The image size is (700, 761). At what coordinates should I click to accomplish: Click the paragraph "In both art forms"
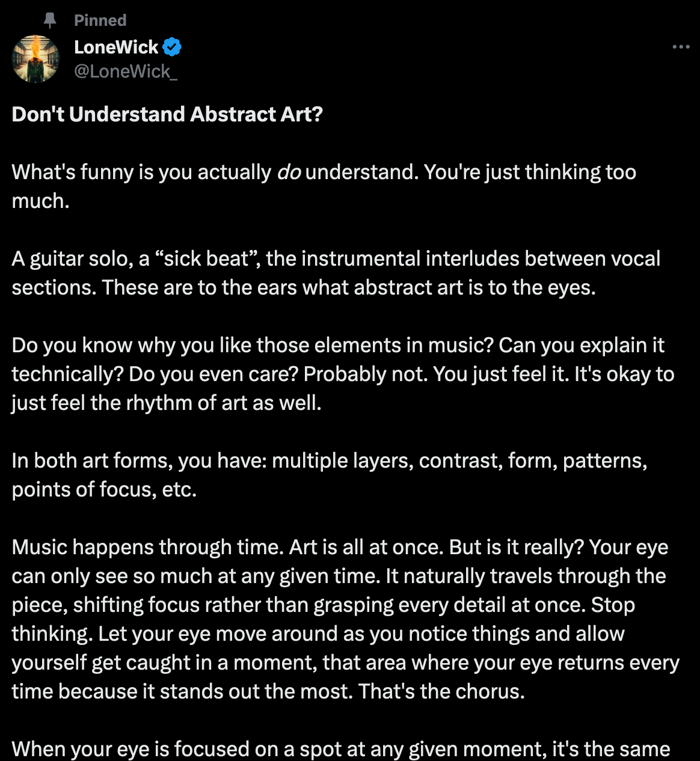point(330,475)
